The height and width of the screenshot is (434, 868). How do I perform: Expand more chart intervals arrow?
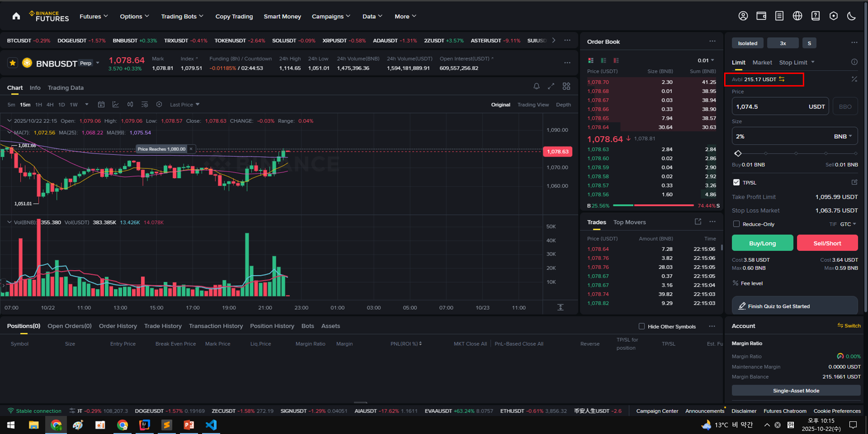(x=87, y=105)
